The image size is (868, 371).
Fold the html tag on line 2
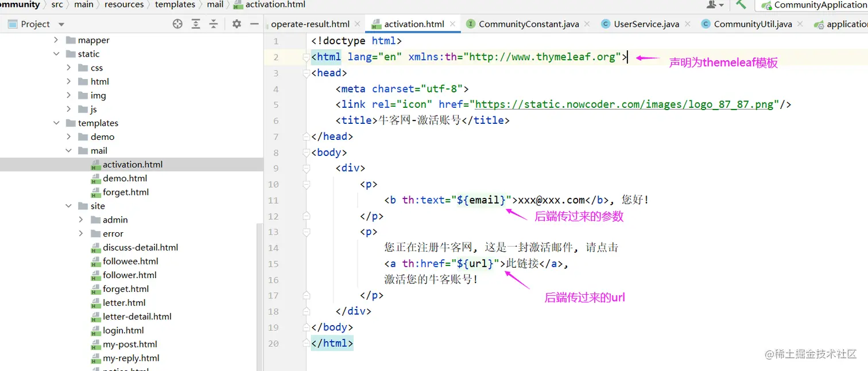(306, 57)
